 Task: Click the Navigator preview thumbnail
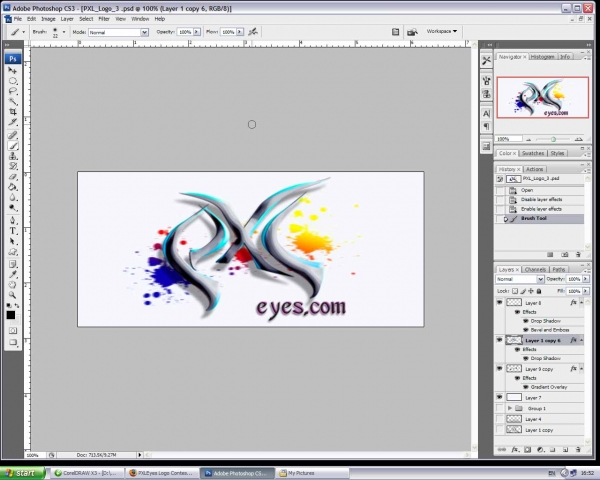543,97
